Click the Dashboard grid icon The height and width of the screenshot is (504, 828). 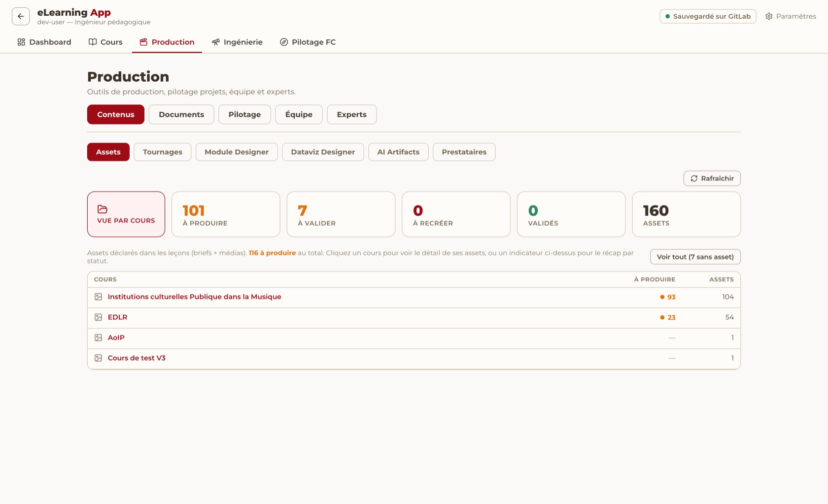pos(21,42)
